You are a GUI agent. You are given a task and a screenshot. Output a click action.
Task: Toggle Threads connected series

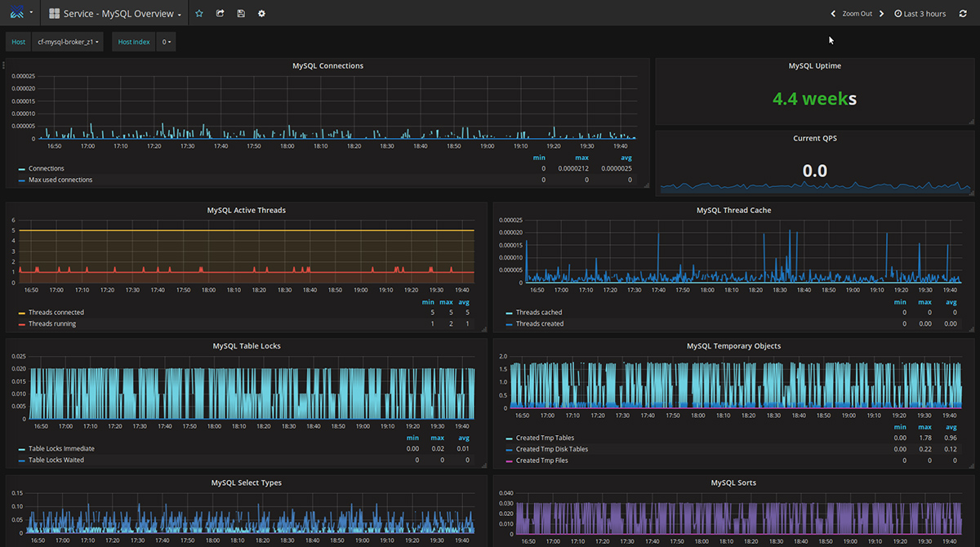56,312
